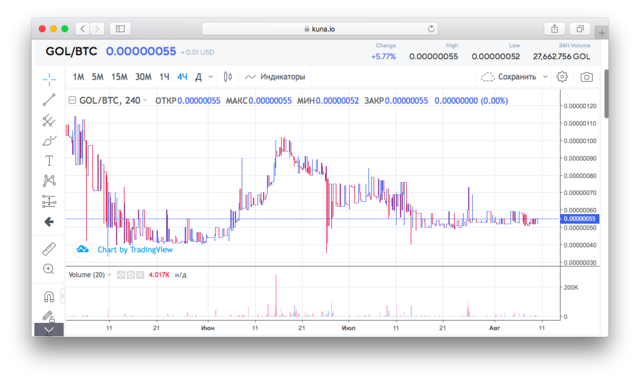Toggle the Safari sidebar
The image size is (640, 382).
[120, 29]
